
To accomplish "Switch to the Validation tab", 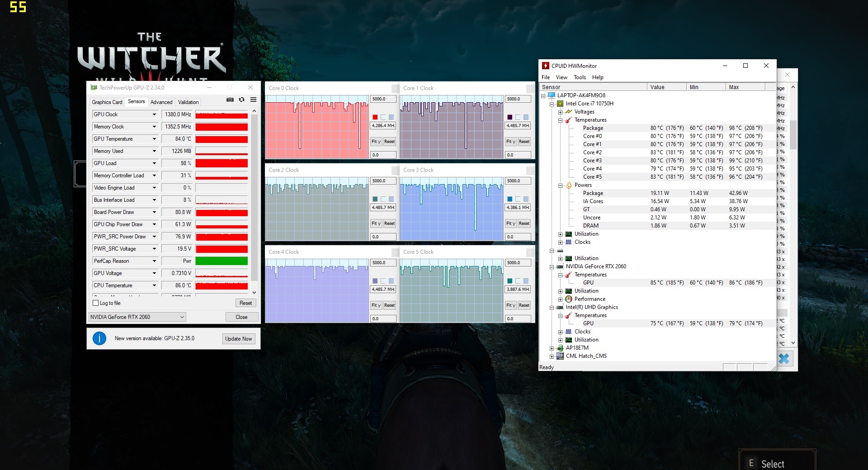I will coord(188,102).
